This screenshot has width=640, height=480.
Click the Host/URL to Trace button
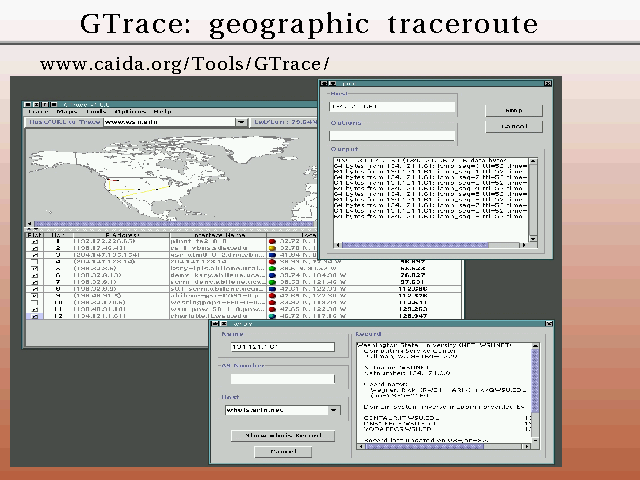[x=64, y=122]
